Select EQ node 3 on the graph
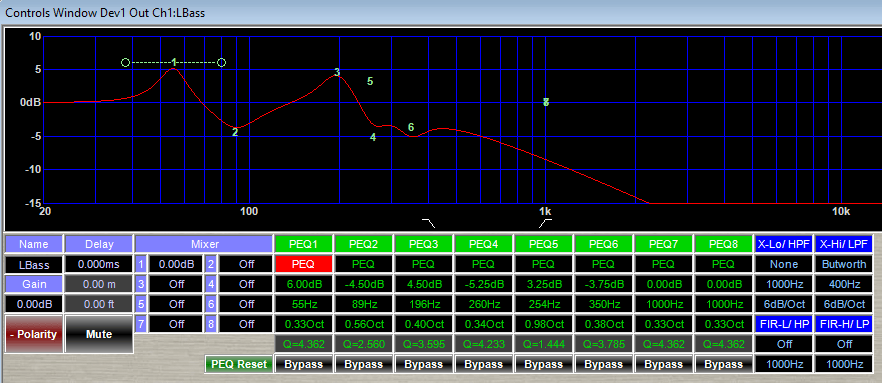The width and height of the screenshot is (882, 383). point(337,72)
